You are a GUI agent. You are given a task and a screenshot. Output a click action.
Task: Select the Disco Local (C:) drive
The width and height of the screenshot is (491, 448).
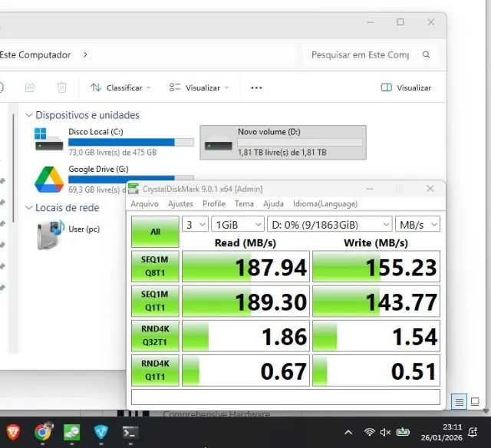[114, 142]
